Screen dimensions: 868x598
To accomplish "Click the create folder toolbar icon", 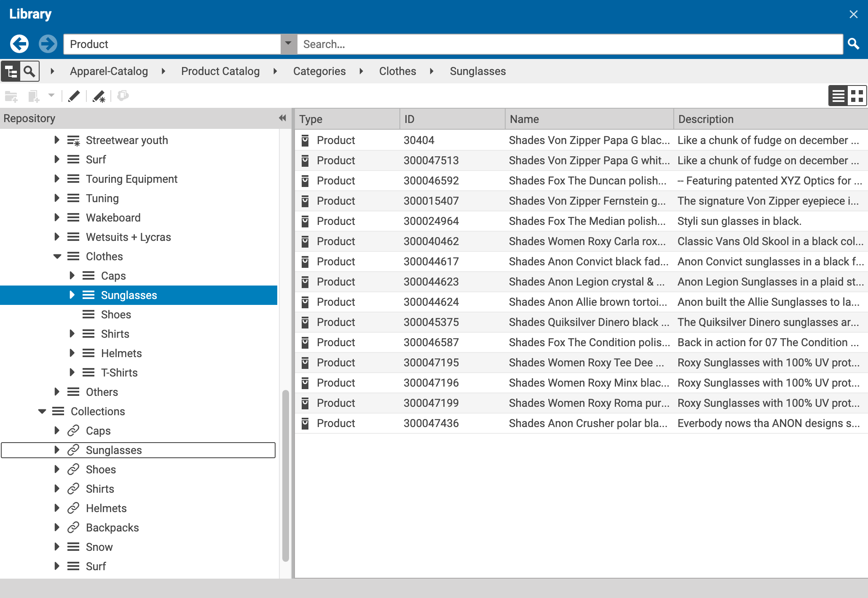I will pos(11,96).
